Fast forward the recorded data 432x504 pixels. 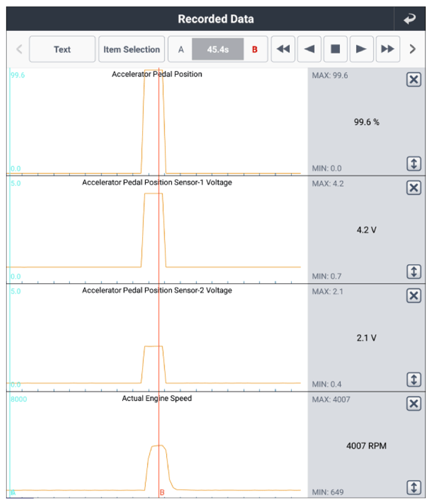pos(388,49)
